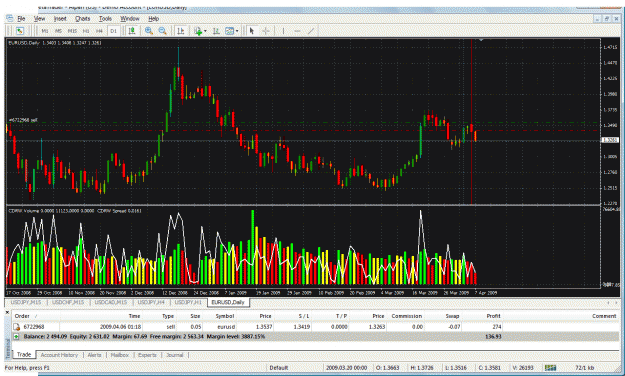The width and height of the screenshot is (625, 376).
Task: Sort orders by the Order column header
Action: 22,316
